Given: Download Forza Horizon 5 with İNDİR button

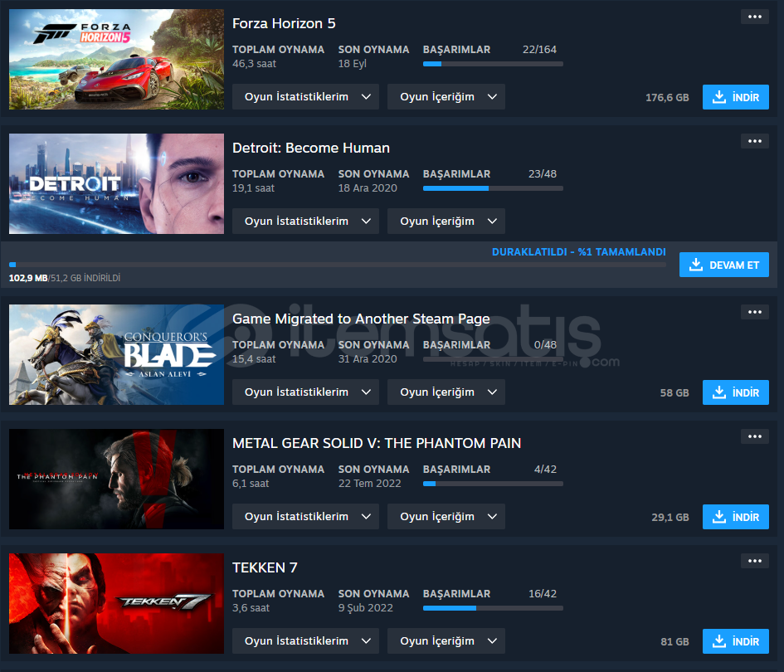Looking at the screenshot, I should [x=736, y=97].
